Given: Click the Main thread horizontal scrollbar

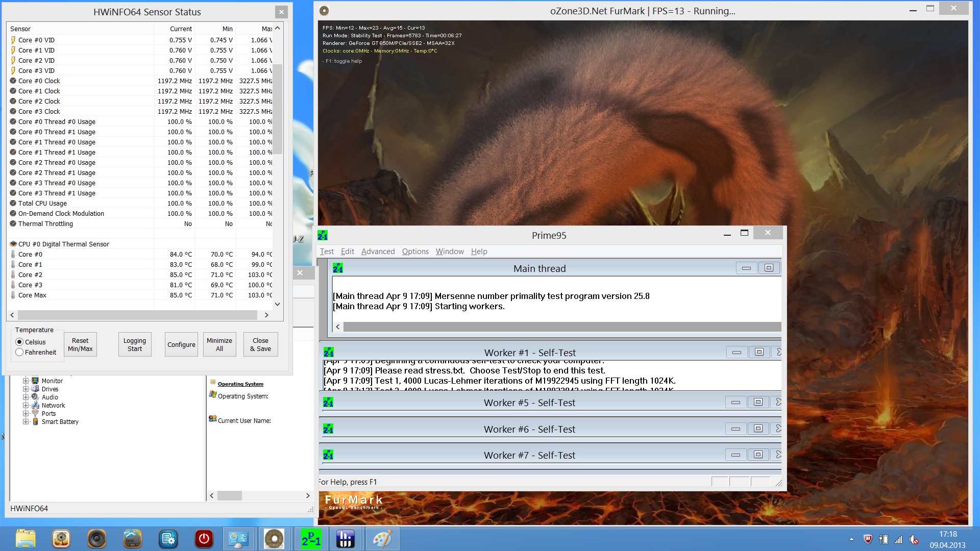Looking at the screenshot, I should point(562,327).
